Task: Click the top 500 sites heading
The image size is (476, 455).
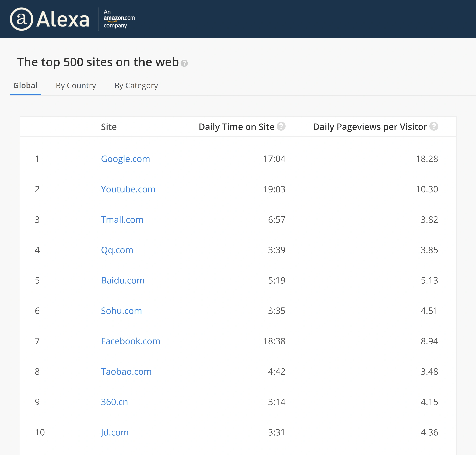Action: point(98,62)
